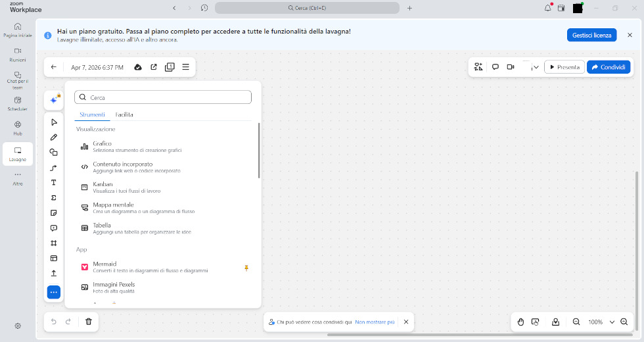Open Scheduler in sidebar
Viewport: 644px width, 342px height.
pyautogui.click(x=18, y=104)
